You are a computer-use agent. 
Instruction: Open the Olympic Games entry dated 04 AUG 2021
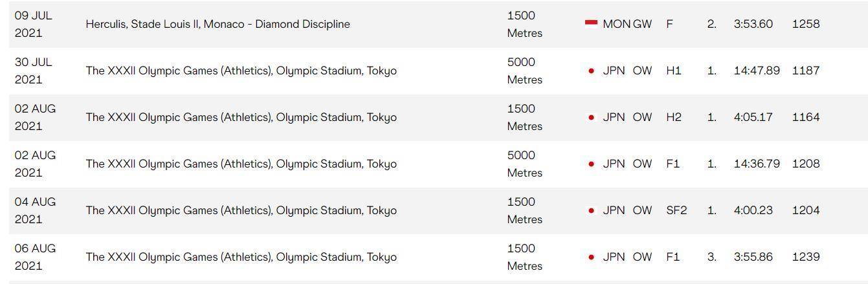[x=241, y=210]
